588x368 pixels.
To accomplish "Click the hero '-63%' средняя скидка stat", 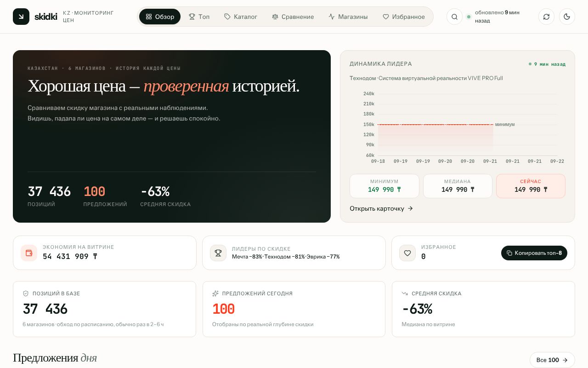I will tap(155, 191).
